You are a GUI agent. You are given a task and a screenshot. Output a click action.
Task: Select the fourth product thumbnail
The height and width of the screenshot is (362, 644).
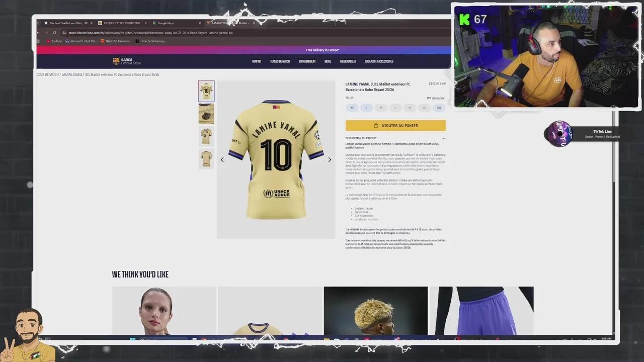point(206,159)
